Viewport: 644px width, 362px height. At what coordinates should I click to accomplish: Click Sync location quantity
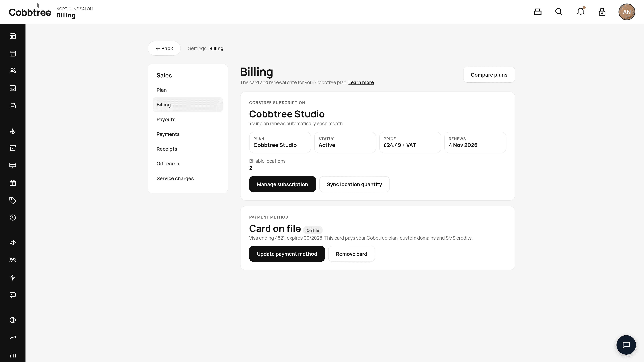[x=354, y=184]
